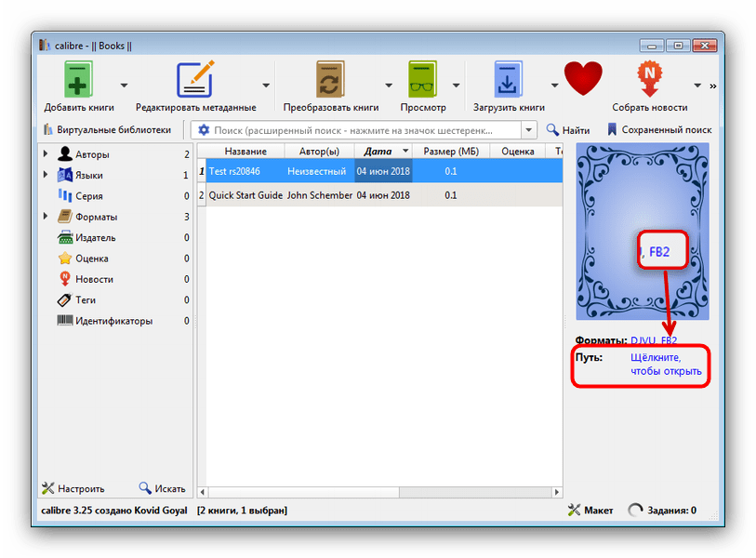Open the search history dropdown
Viewport: 756px width, 558px height.
pyautogui.click(x=529, y=130)
